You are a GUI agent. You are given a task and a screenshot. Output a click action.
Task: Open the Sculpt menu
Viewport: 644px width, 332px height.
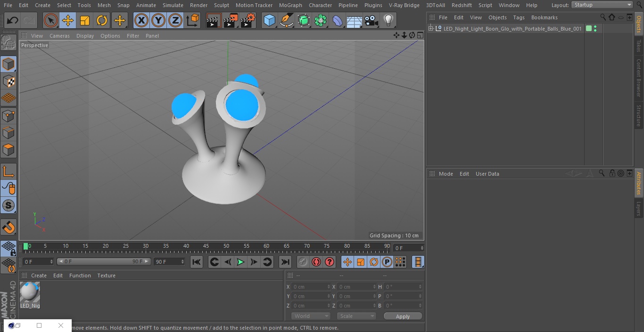pos(221,5)
